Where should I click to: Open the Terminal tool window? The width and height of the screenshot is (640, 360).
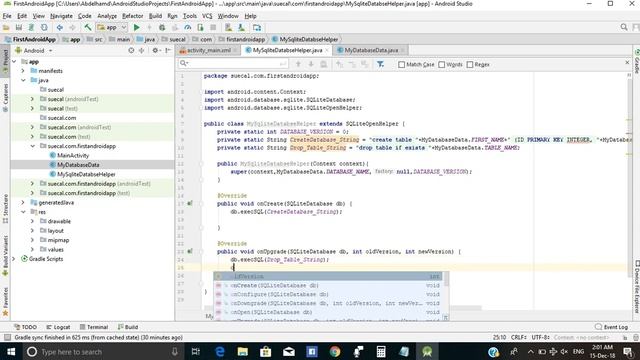pyautogui.click(x=94, y=327)
